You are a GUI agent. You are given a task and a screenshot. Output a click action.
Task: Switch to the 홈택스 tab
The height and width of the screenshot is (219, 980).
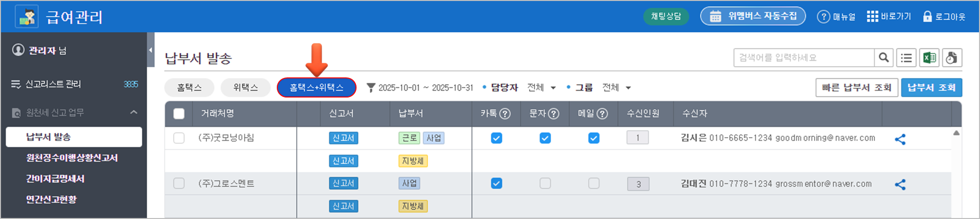point(189,88)
